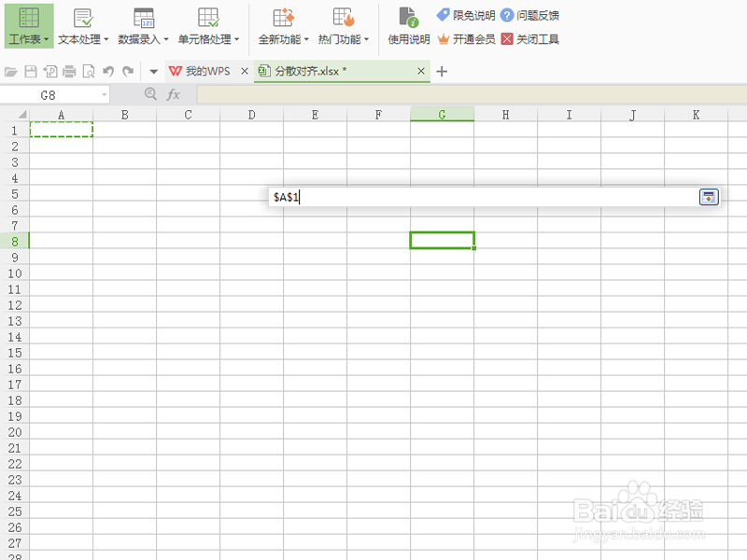747x560 pixels.
Task: Expand the quick access toolbar dropdown
Action: click(153, 72)
